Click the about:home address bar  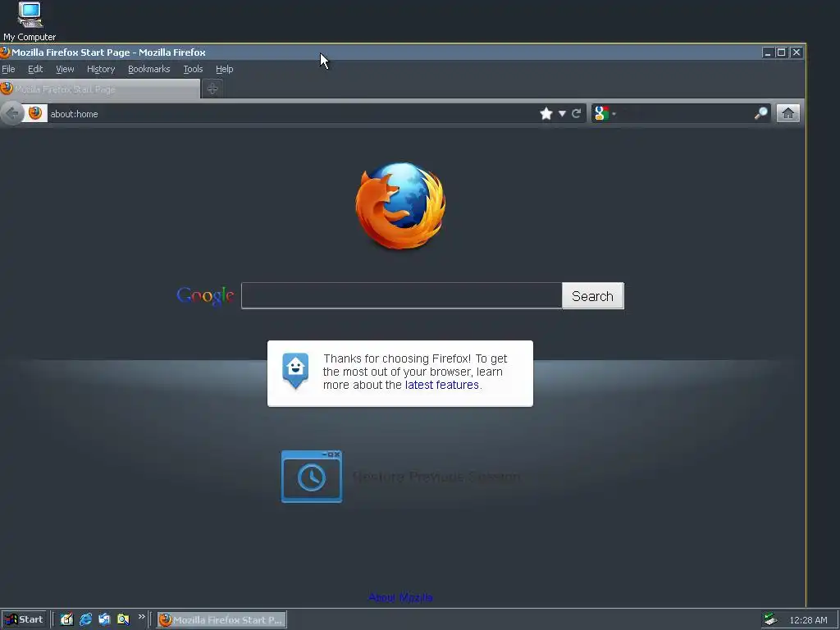[x=292, y=113]
